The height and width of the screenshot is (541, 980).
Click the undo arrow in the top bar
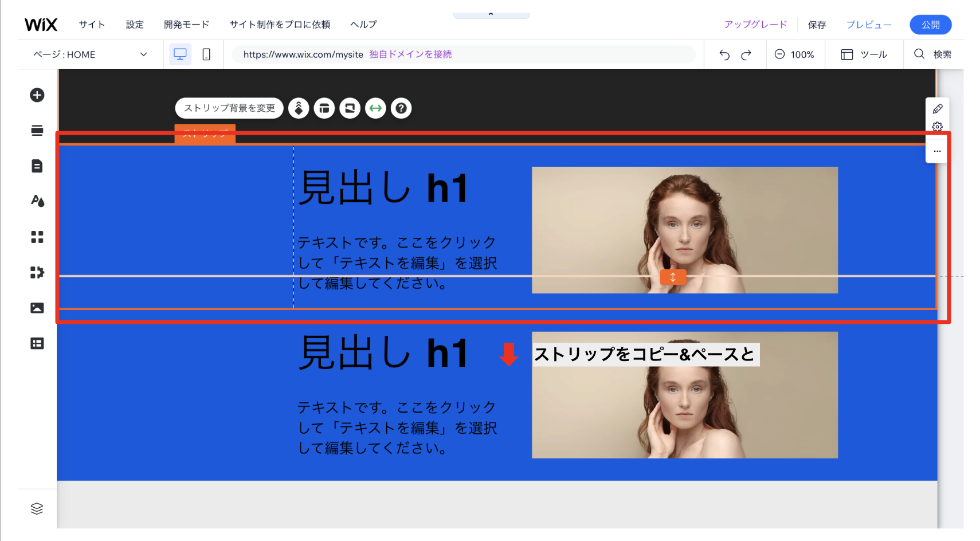[724, 54]
